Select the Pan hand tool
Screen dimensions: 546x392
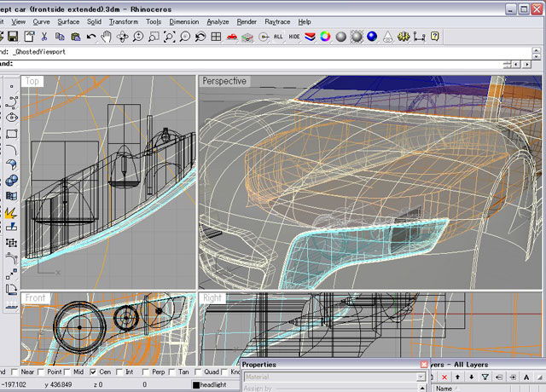click(x=107, y=37)
